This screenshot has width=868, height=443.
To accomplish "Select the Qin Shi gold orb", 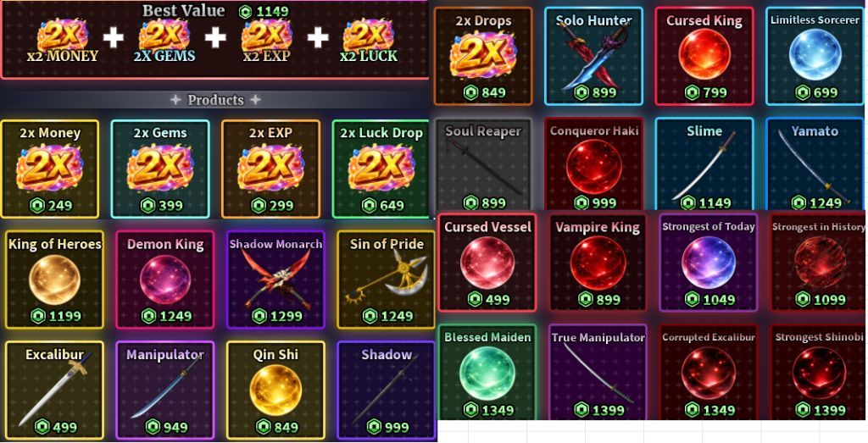I will 275,390.
